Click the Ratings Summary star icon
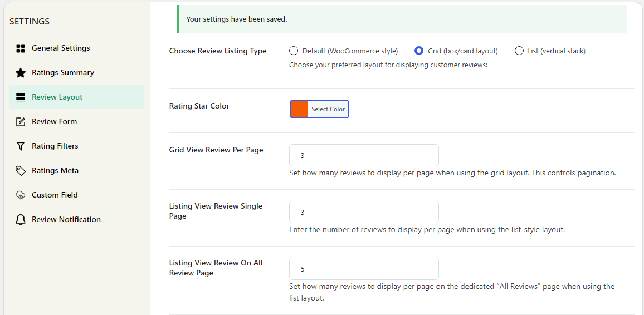 tap(21, 73)
